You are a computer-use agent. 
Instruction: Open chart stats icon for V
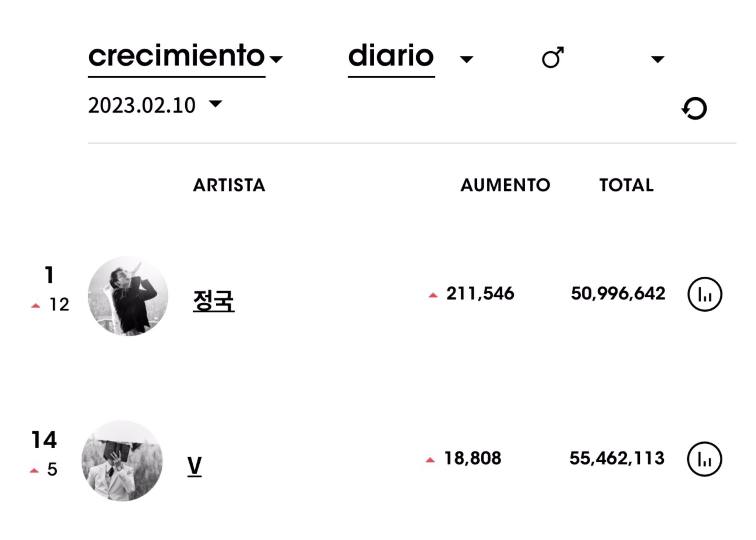704,459
